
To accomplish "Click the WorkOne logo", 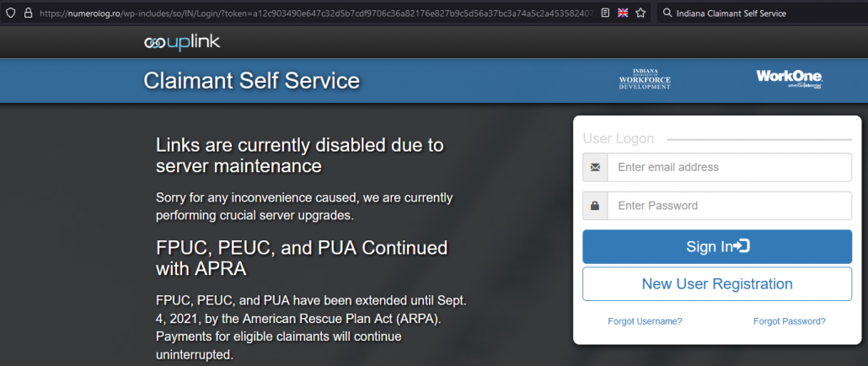I will point(790,79).
